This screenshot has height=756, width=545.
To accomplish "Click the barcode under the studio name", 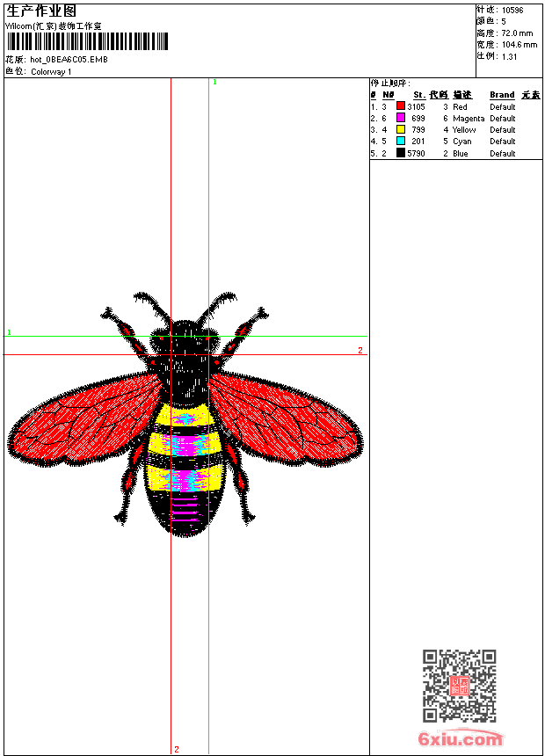I will pos(87,41).
